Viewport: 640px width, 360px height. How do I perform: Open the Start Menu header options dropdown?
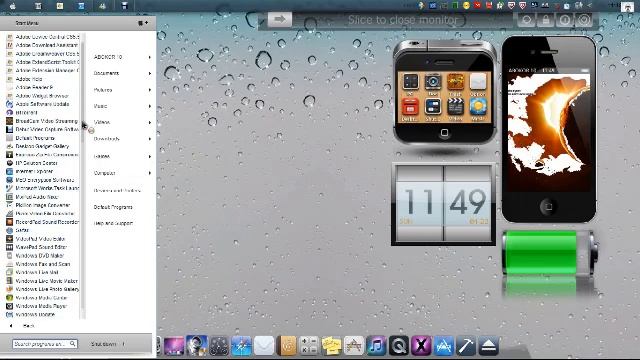tap(143, 23)
